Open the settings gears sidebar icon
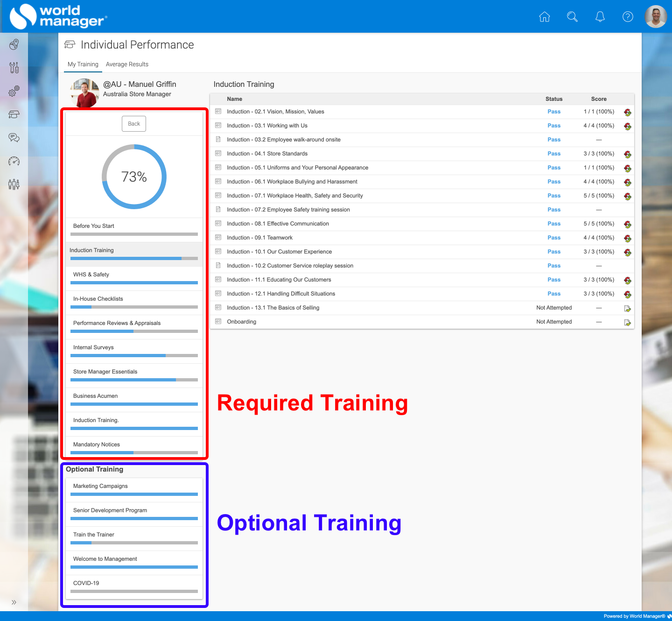672x621 pixels. (x=14, y=91)
